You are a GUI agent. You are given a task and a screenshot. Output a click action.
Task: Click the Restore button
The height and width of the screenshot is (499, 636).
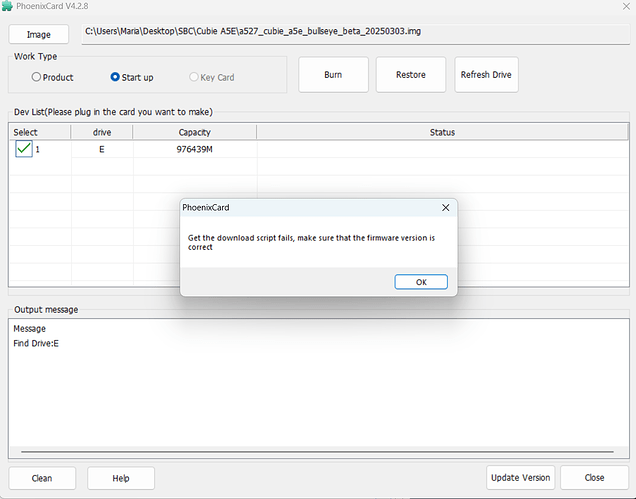(410, 75)
